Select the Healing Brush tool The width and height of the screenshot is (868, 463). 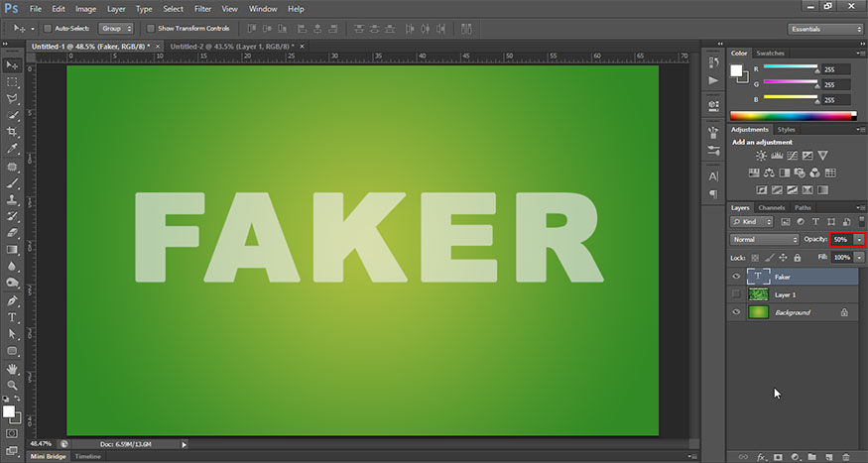tap(12, 167)
